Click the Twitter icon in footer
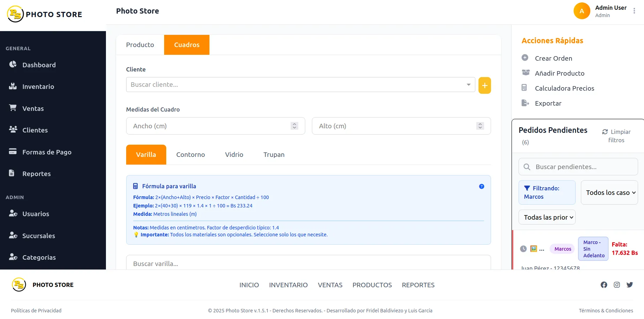 point(629,285)
